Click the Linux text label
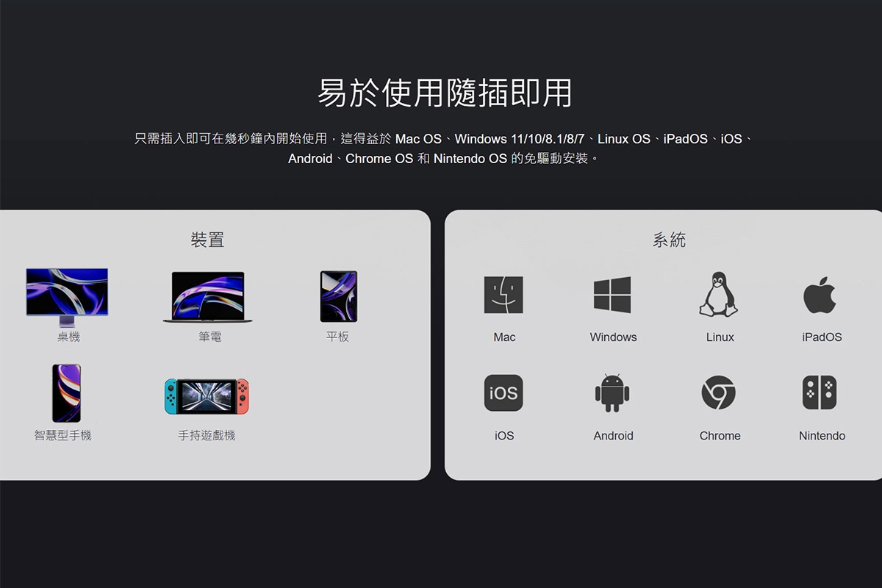This screenshot has height=588, width=882. point(720,337)
